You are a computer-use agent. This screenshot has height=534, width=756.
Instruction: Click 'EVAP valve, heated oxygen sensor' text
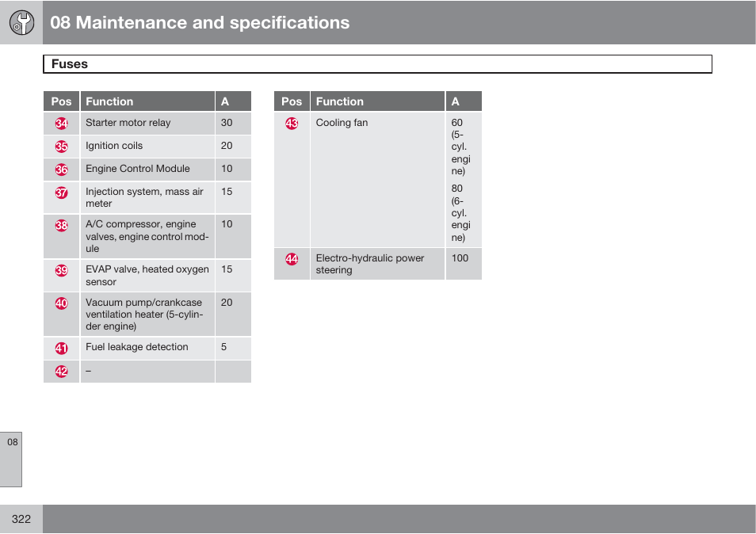pyautogui.click(x=147, y=275)
